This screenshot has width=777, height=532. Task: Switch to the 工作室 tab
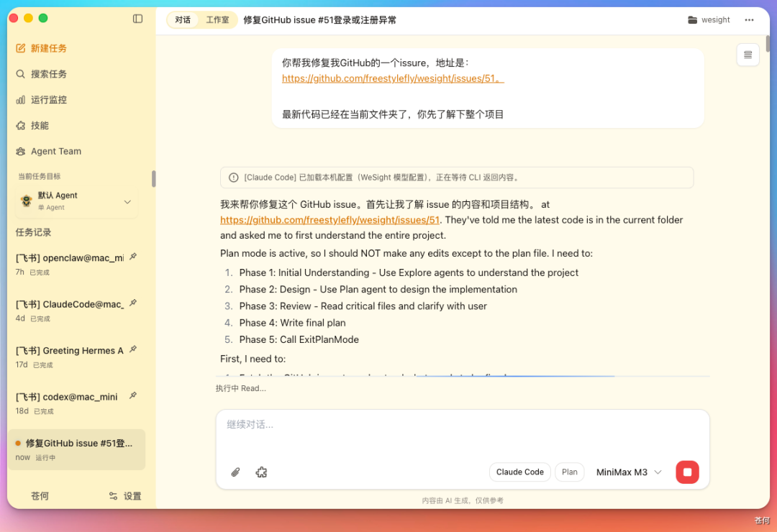[x=217, y=20]
